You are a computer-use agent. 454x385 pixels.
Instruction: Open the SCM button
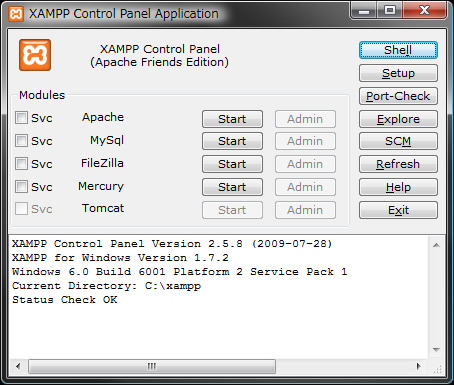click(x=398, y=141)
